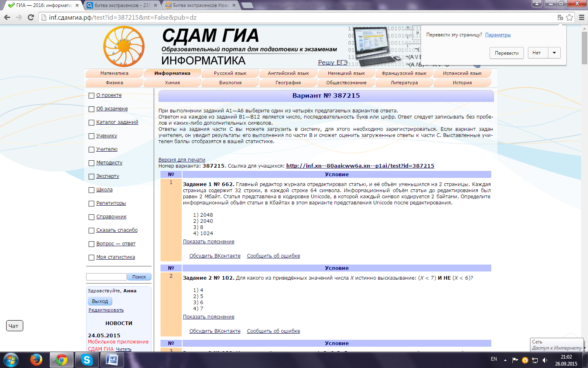
Task: Check the box next to 'Эксперту'
Action: pyautogui.click(x=91, y=177)
